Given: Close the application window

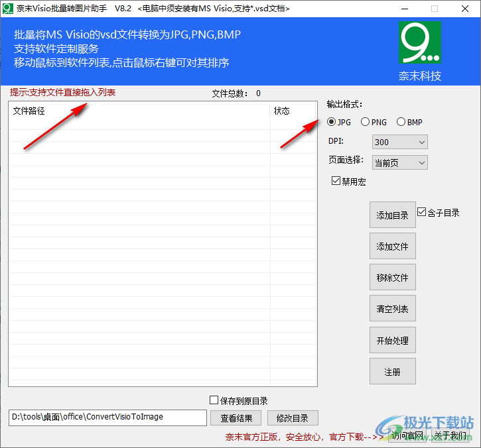Looking at the screenshot, I should pyautogui.click(x=464, y=9).
